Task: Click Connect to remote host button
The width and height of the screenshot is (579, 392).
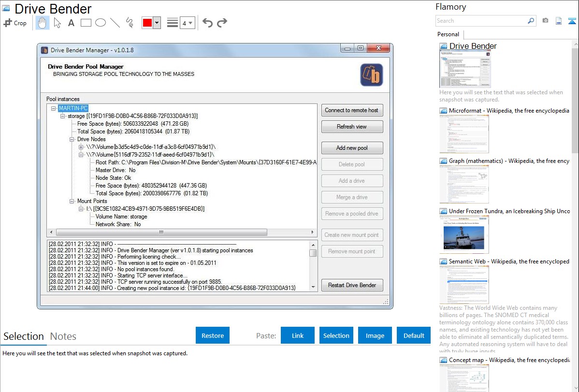Action: pos(351,110)
